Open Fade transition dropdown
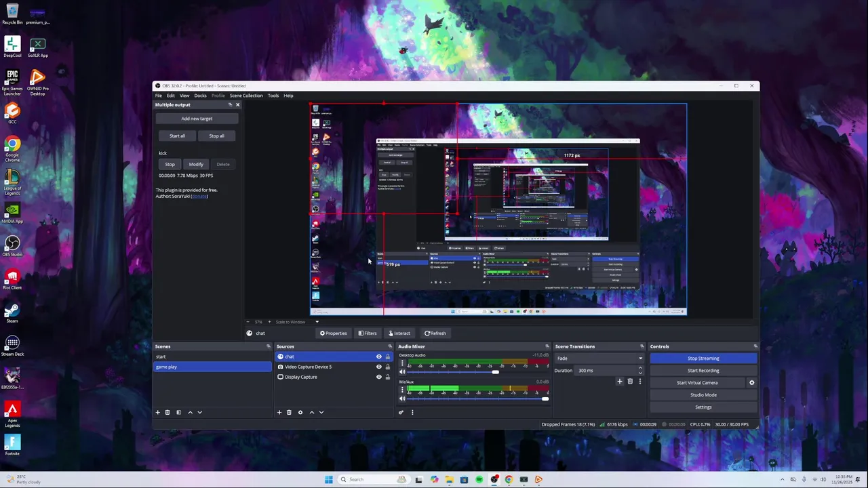This screenshot has height=488, width=868. (x=599, y=359)
